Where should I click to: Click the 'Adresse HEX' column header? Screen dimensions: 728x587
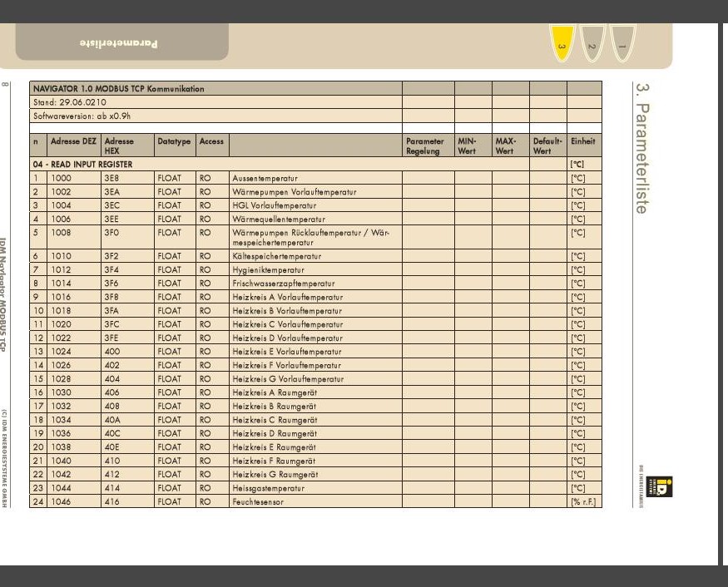tap(127, 146)
